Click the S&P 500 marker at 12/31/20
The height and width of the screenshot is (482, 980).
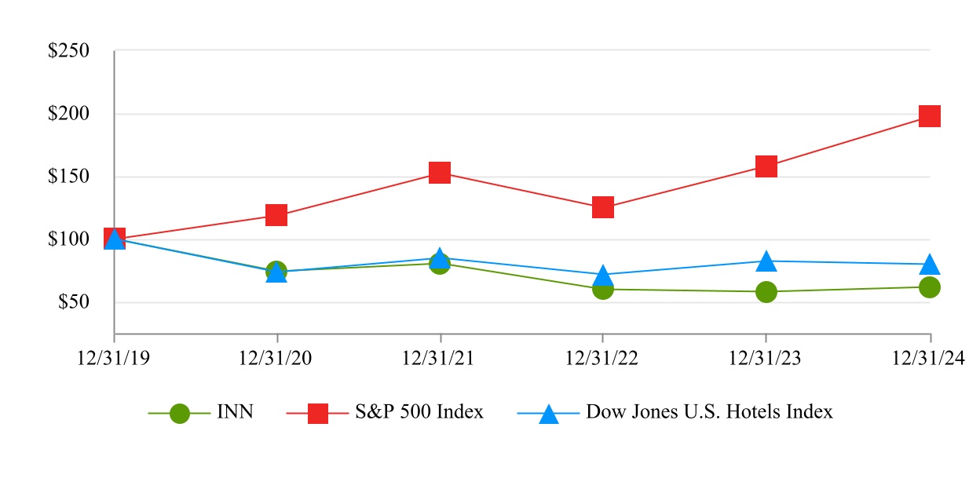pos(276,214)
